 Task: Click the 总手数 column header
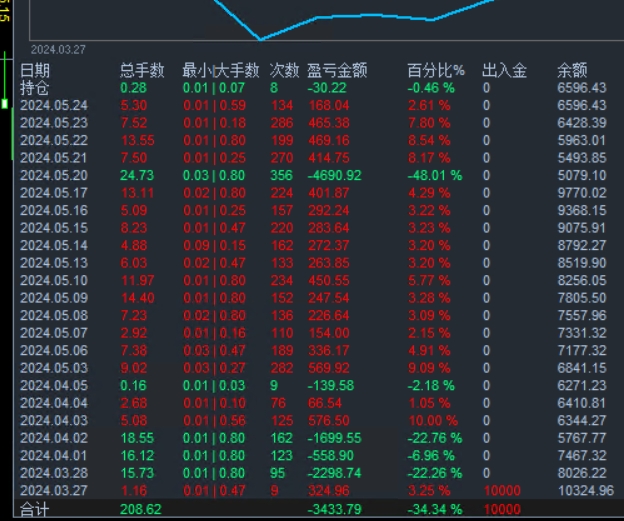point(142,70)
